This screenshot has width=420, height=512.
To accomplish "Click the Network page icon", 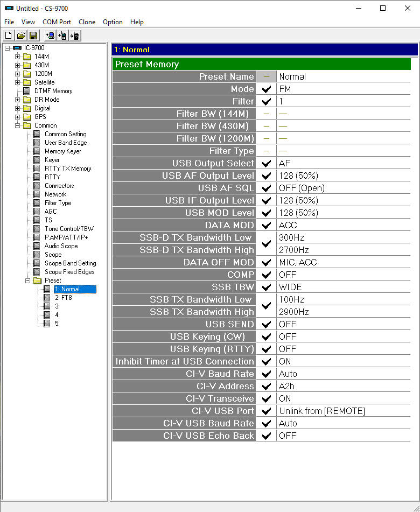I will (37, 194).
